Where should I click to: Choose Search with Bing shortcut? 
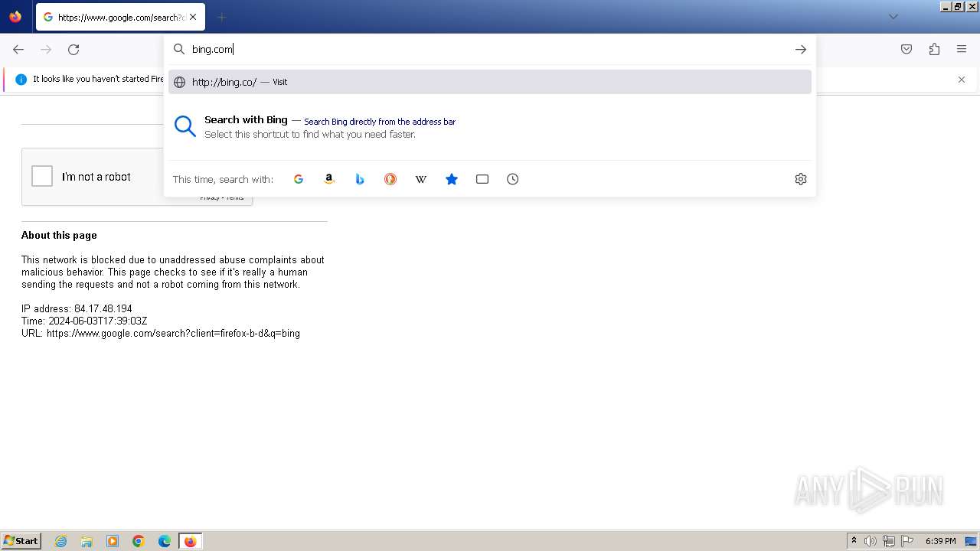point(490,127)
